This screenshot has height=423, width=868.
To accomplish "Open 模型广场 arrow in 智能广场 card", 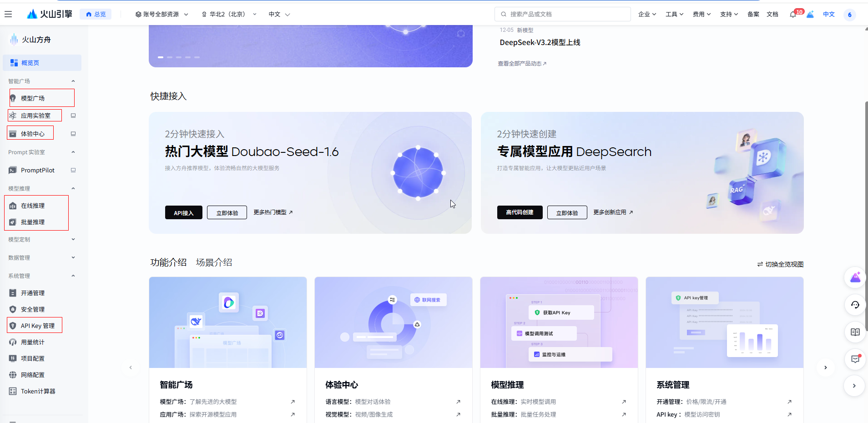I will coord(293,402).
